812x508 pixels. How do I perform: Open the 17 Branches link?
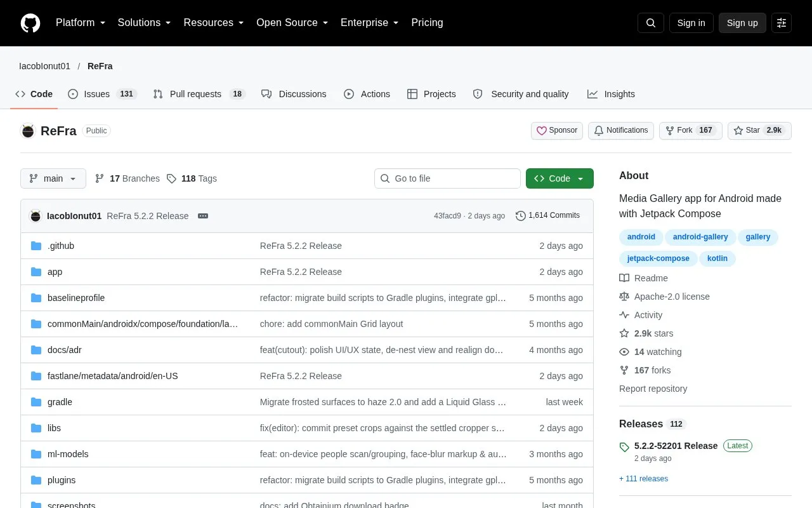coord(128,178)
